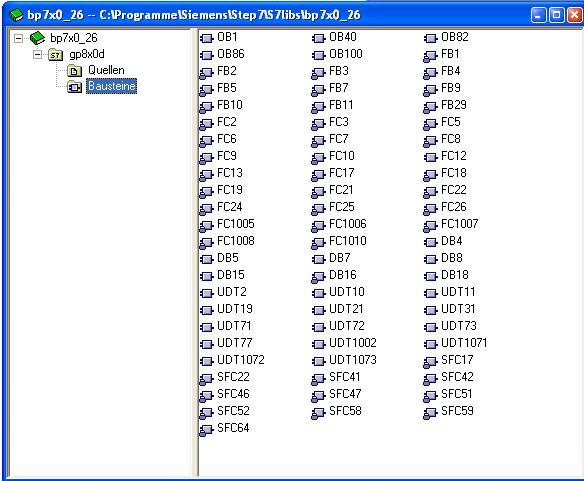Select the DB7 block name
The image size is (584, 481).
[340, 258]
